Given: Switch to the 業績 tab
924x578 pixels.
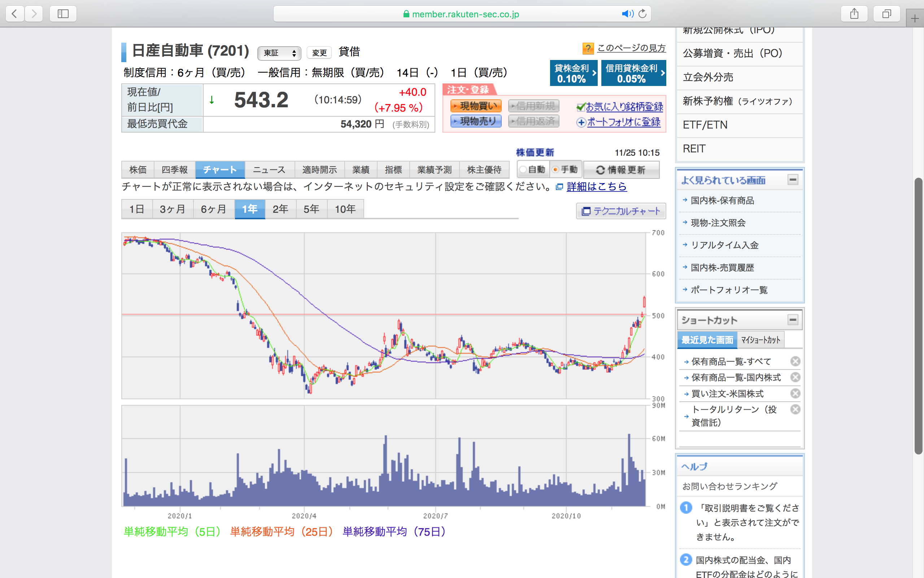Looking at the screenshot, I should 361,170.
